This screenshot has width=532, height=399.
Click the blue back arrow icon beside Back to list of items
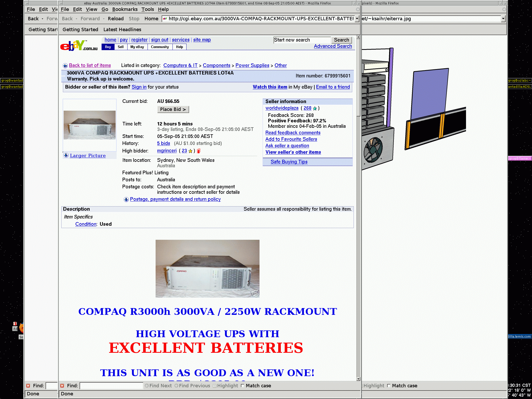point(65,66)
